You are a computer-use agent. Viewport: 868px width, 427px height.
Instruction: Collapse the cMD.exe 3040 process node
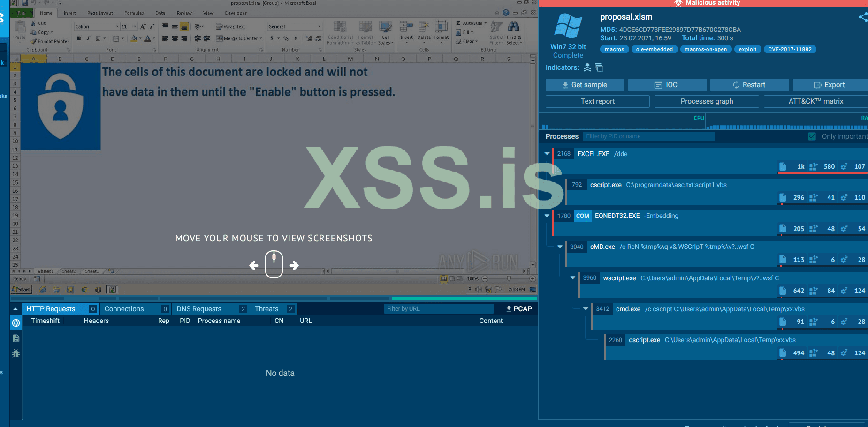coord(560,247)
